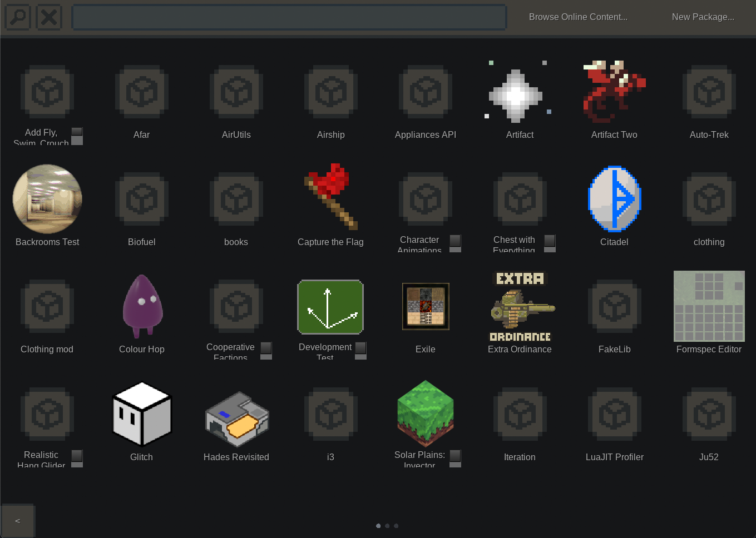Open Development Test green axes icon
The width and height of the screenshot is (756, 538).
coord(330,307)
